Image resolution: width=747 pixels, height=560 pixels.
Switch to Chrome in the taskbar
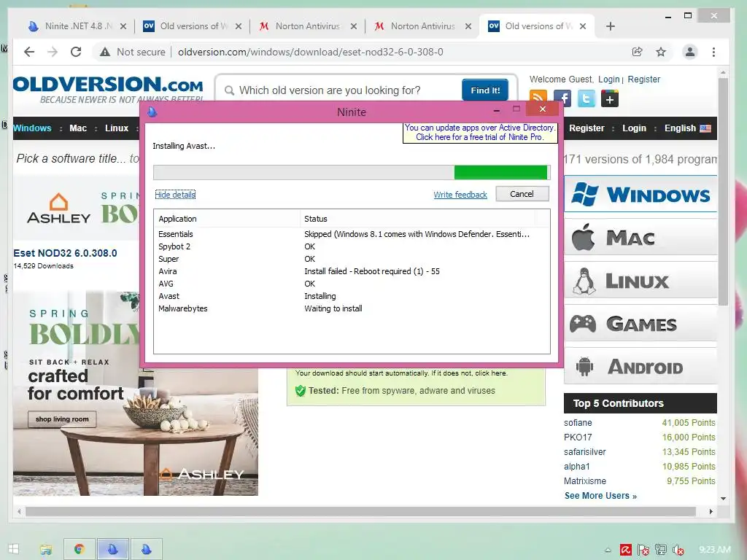[x=80, y=549]
